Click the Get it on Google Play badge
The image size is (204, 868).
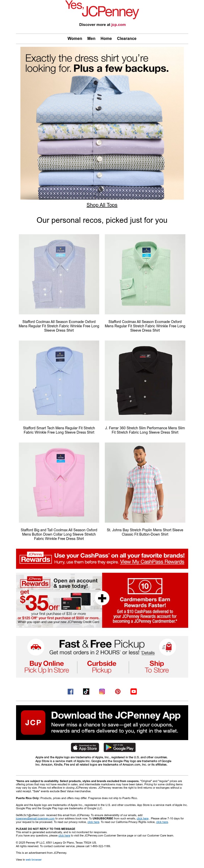pos(120,747)
